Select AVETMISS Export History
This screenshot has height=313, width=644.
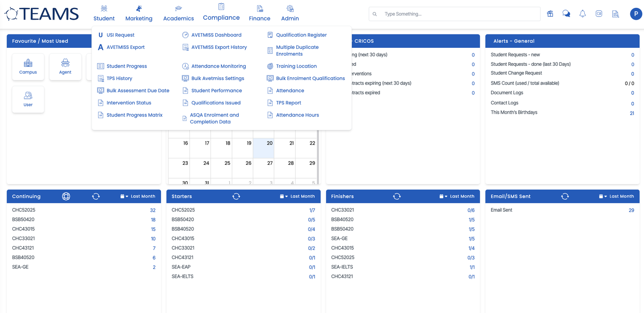point(219,47)
